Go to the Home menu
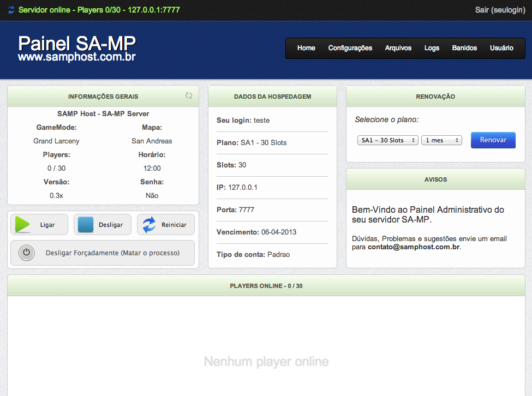The height and width of the screenshot is (396, 532). 306,48
